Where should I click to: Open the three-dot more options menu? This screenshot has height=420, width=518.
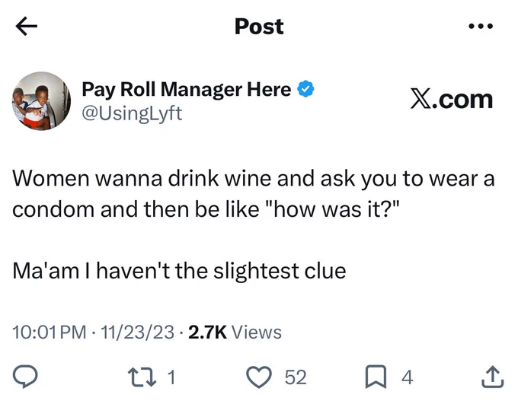click(481, 26)
